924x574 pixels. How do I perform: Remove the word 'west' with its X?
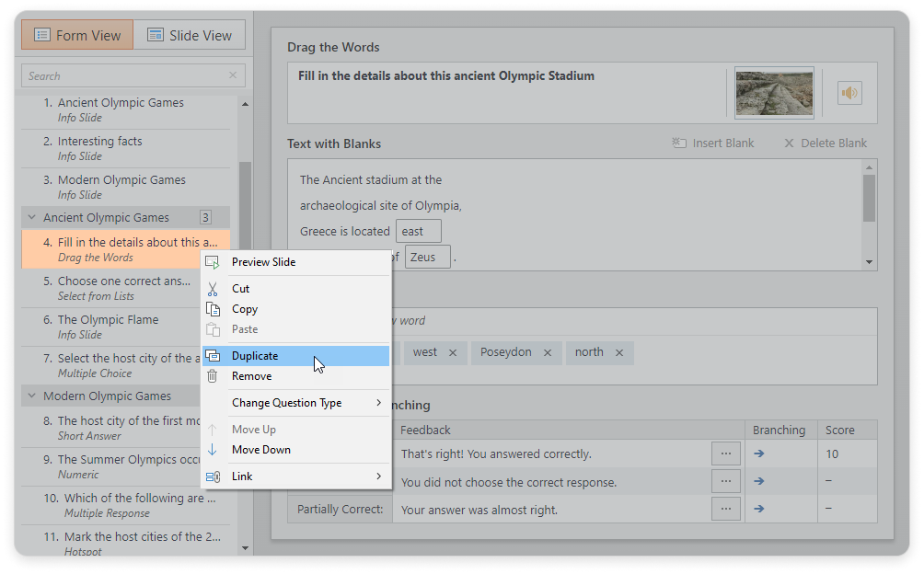[453, 352]
